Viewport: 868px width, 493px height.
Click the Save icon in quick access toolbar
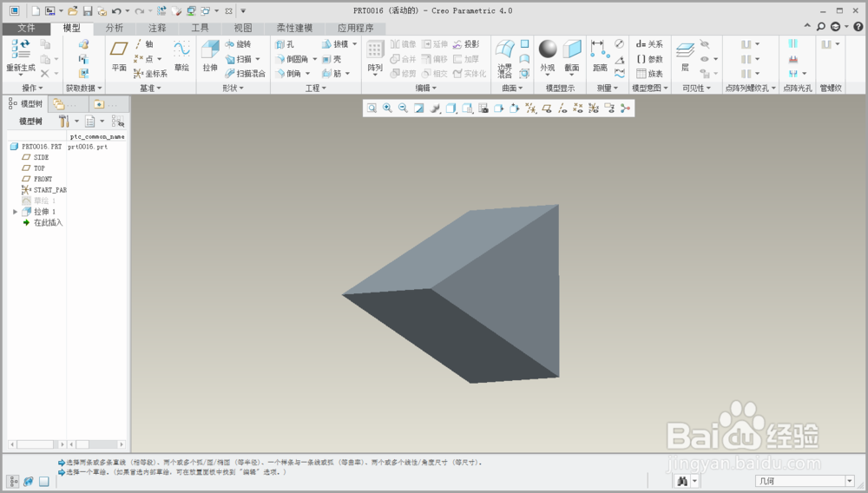88,10
